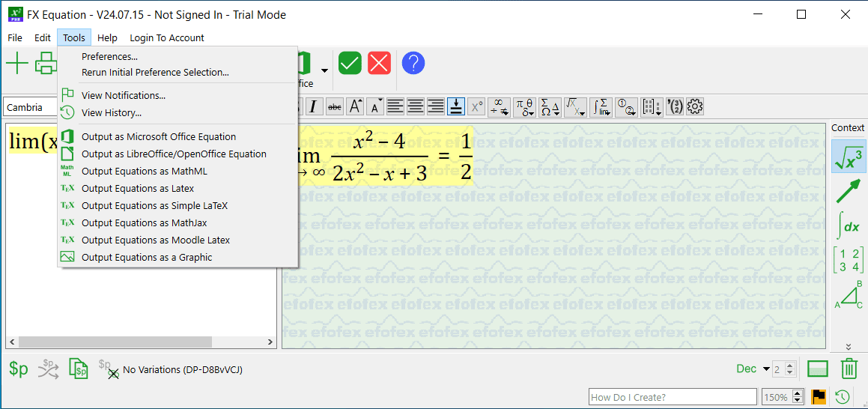Screen dimensions: 868x409
Task: Click the $p parameter icon
Action: click(x=18, y=369)
